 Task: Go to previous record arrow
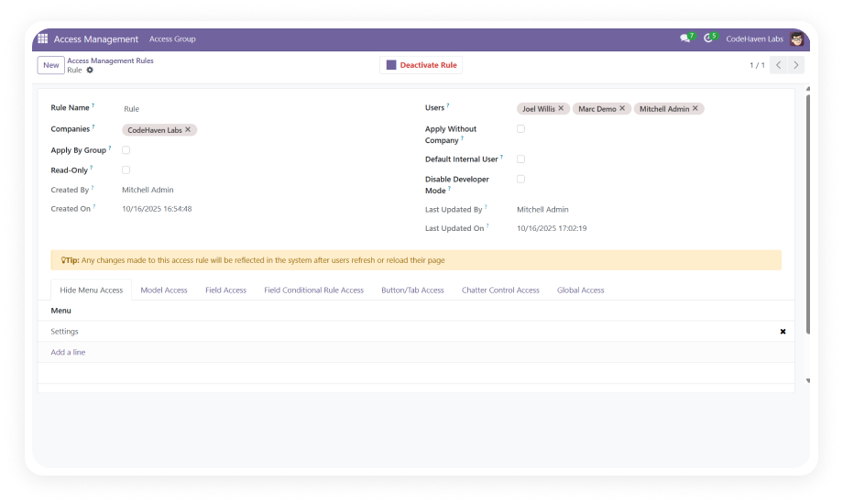779,65
